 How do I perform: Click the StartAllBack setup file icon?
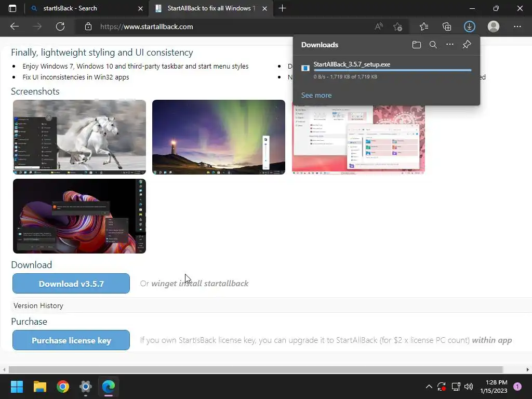[305, 68]
